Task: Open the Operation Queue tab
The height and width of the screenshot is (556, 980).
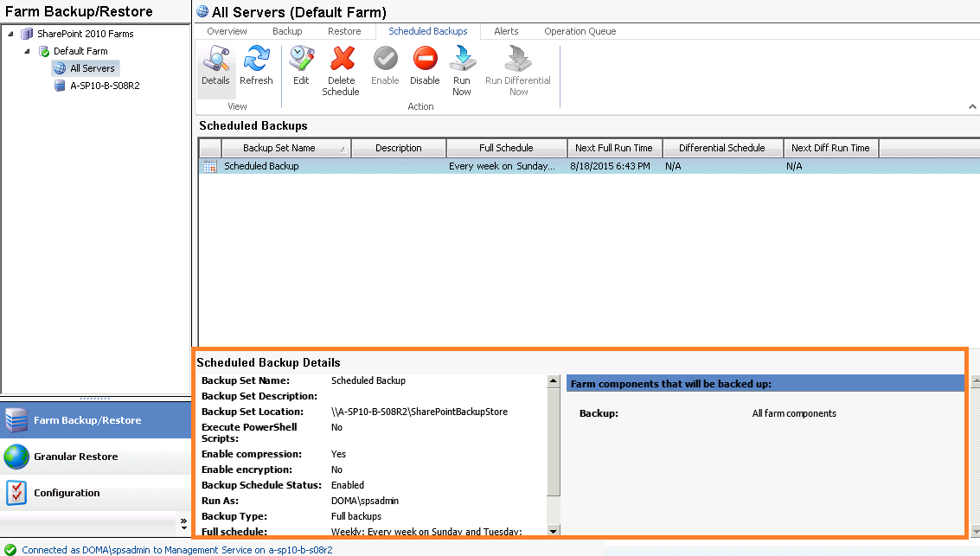Action: coord(580,31)
